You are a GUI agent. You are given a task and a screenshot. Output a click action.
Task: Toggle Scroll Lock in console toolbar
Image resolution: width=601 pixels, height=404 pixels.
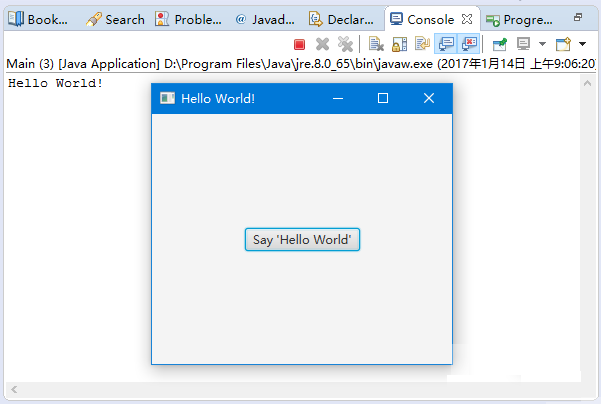[398, 44]
